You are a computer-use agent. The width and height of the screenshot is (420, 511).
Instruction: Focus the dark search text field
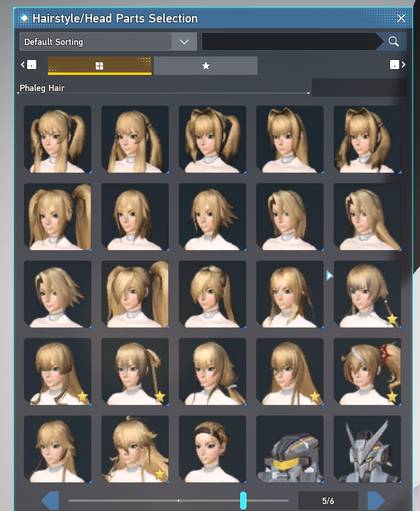[292, 41]
